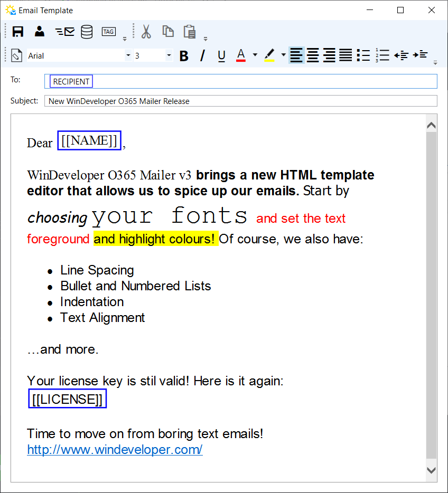Expand formatting toolbar overflow arrow

435,63
